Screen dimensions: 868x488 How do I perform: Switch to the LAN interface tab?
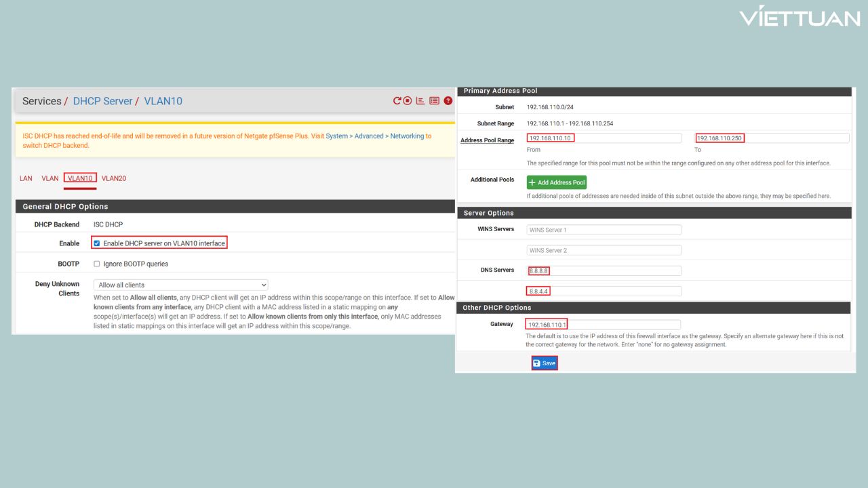coord(26,179)
